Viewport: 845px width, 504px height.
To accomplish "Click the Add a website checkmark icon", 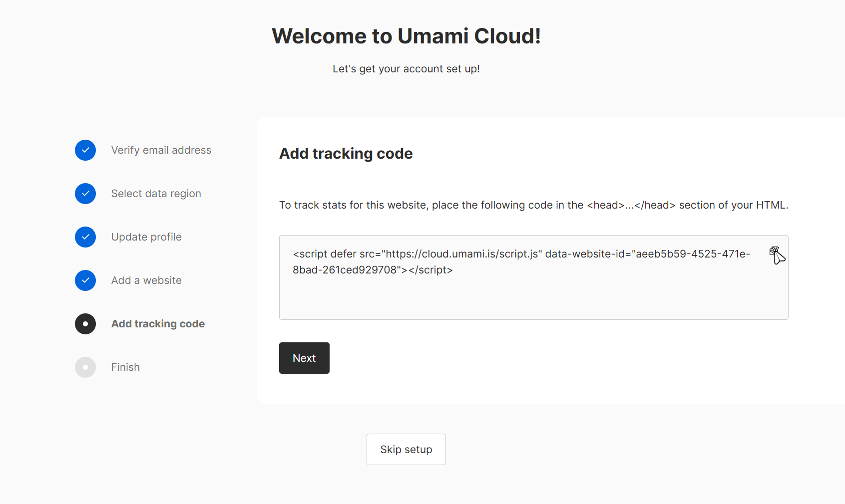I will coord(85,280).
